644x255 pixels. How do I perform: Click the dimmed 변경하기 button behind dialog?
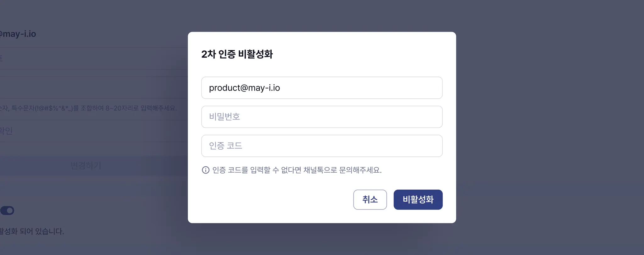tap(86, 166)
